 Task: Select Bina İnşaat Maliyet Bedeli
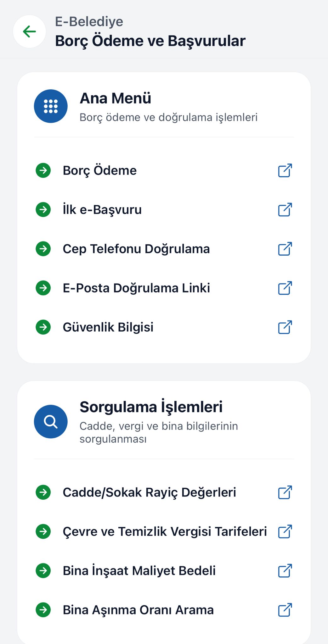139,571
